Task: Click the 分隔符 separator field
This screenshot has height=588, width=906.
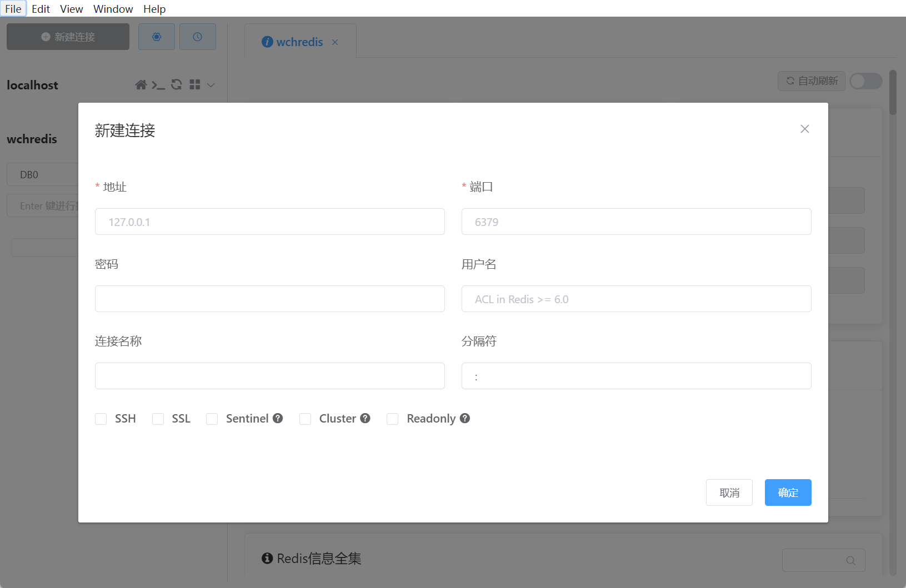Action: 637,376
